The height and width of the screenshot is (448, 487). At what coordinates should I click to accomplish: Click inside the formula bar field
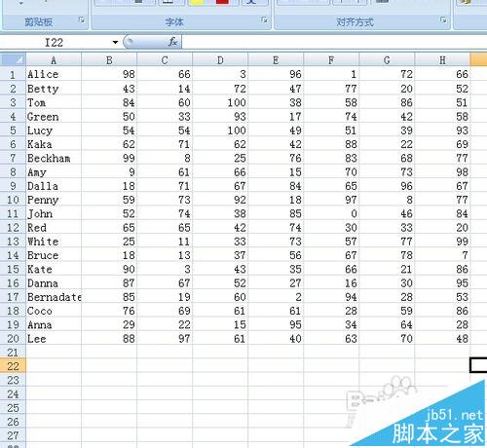coord(334,42)
